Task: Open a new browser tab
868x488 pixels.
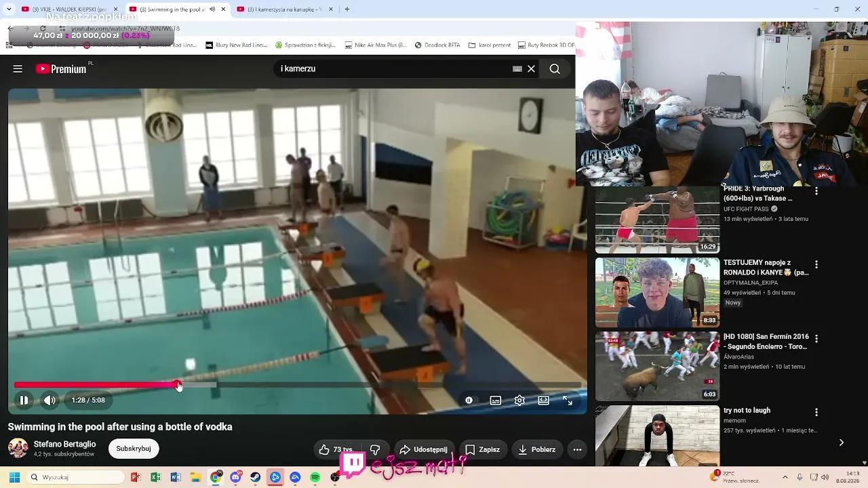Action: tap(347, 9)
